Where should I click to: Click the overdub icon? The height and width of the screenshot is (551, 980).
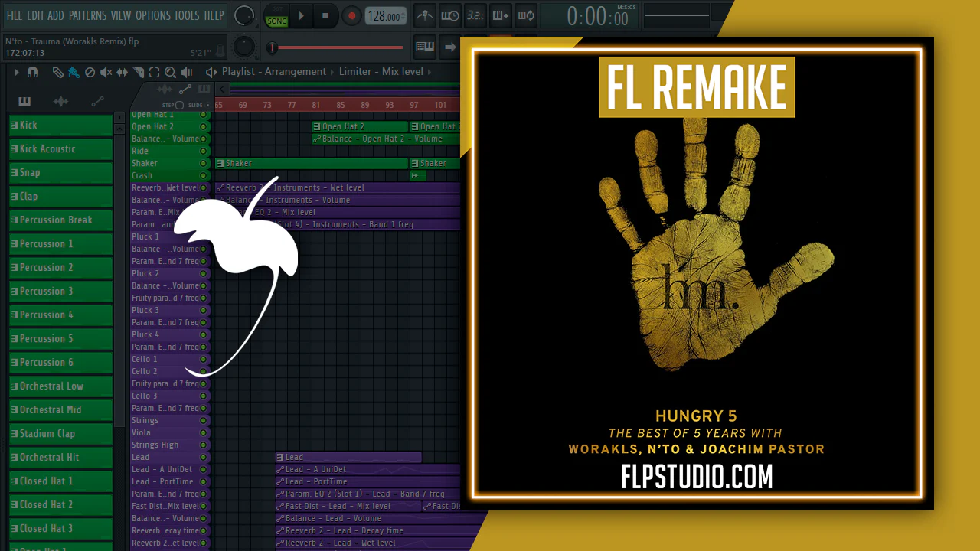(501, 15)
